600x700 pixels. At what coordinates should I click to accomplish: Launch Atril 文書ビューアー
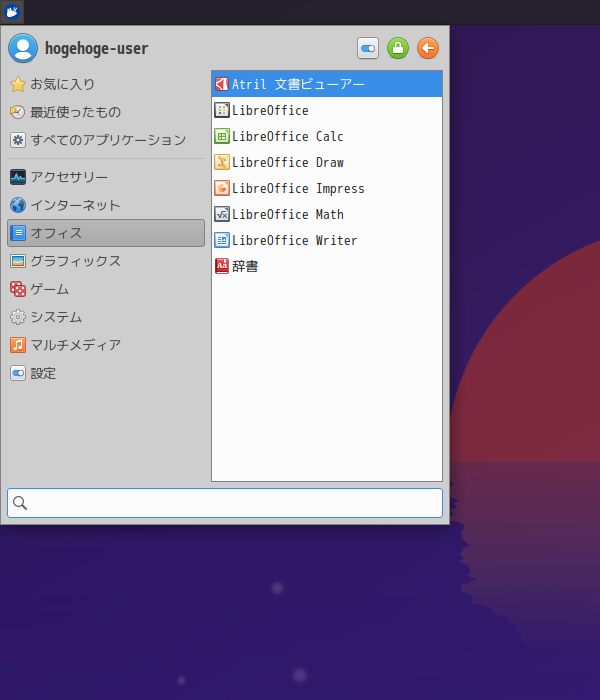pos(327,84)
